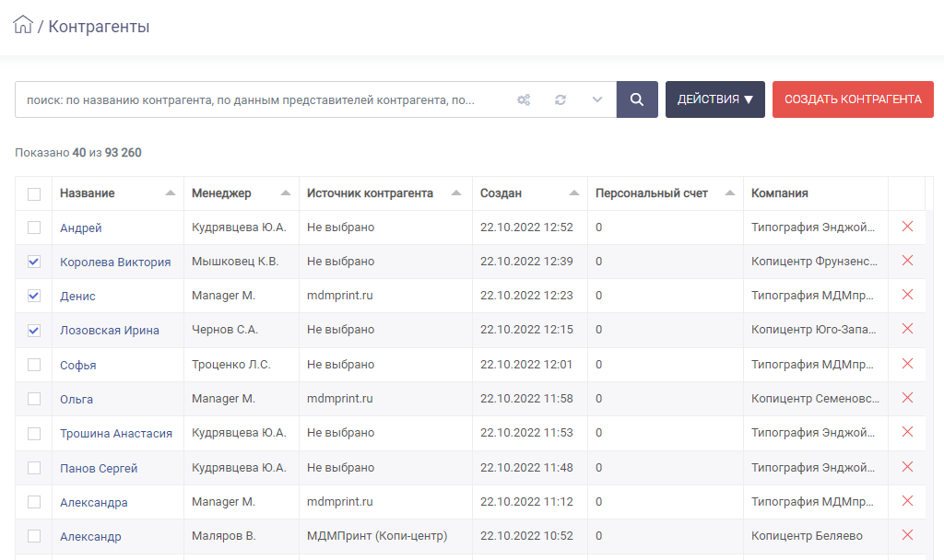The width and height of the screenshot is (944, 560).
Task: Tick the select-all checkbox in table header
Action: pos(34,193)
